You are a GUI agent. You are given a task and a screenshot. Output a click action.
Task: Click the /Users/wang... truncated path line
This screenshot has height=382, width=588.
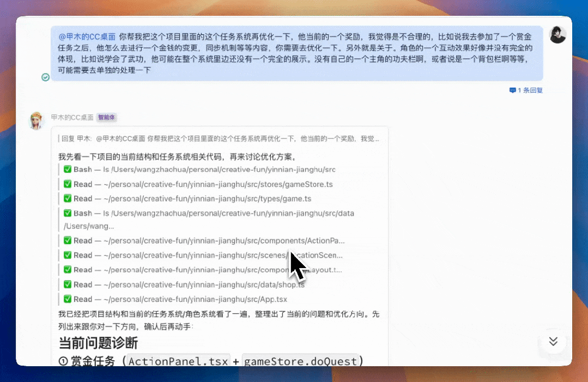(x=89, y=226)
